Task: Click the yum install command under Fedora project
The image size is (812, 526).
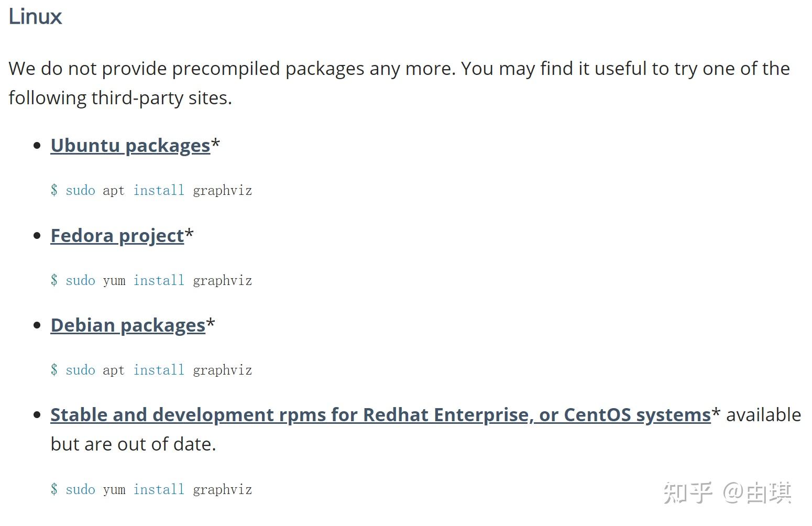Action: click(151, 281)
